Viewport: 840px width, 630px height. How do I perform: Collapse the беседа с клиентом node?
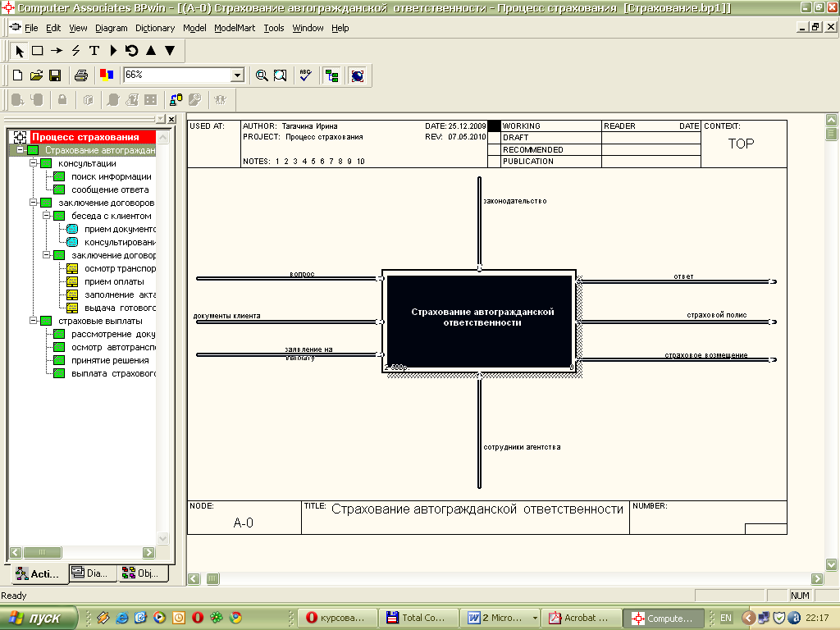coord(46,216)
